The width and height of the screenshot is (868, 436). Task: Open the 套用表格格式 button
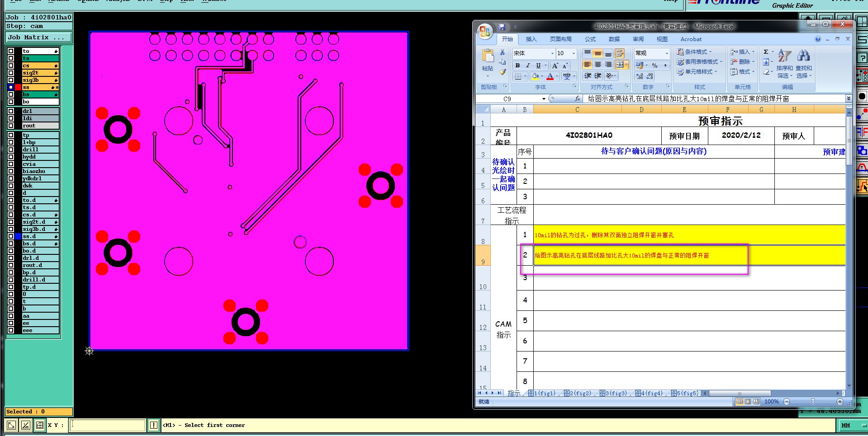(700, 62)
